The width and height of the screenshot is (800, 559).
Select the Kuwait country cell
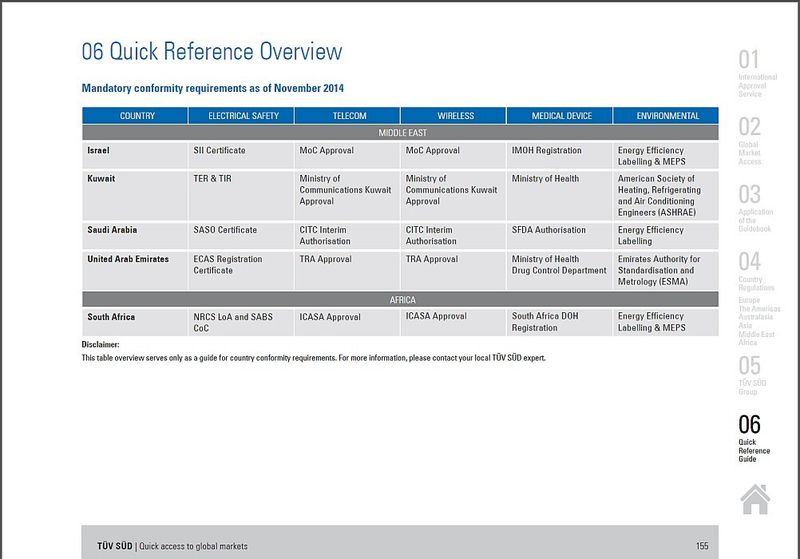pyautogui.click(x=135, y=195)
